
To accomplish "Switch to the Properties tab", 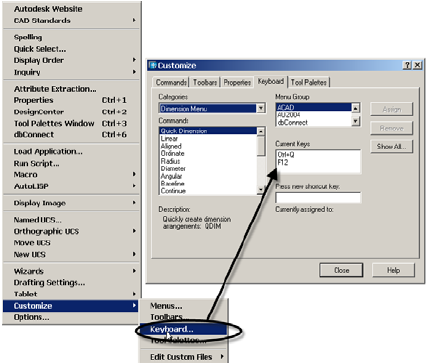I will tap(237, 82).
